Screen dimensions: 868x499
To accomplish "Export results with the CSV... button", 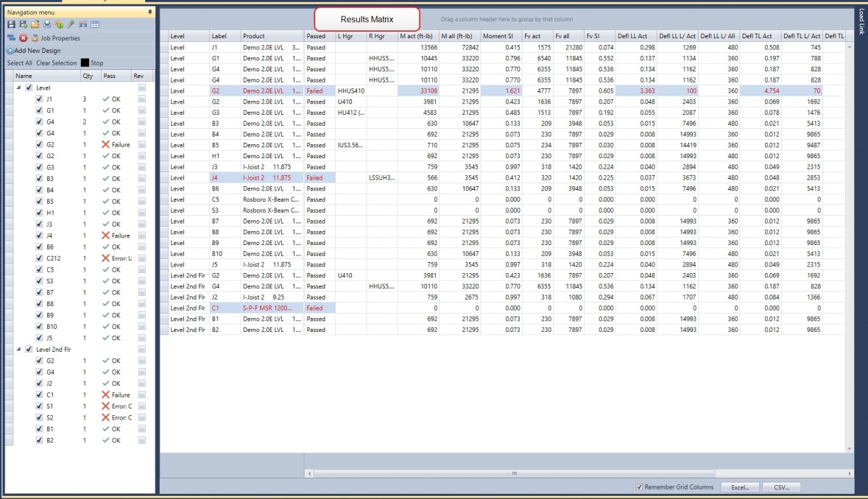I will [782, 487].
